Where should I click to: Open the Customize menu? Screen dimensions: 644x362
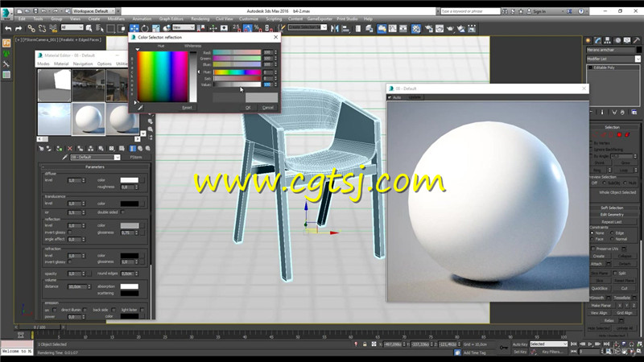(x=249, y=19)
